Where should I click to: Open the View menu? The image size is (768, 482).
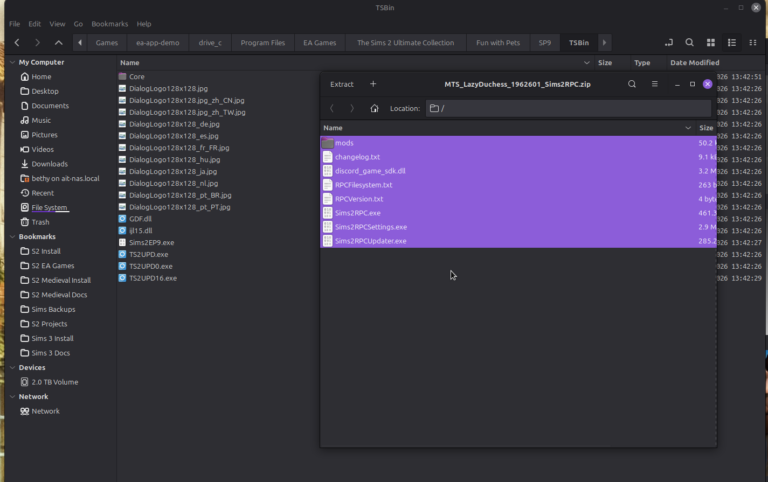point(58,23)
